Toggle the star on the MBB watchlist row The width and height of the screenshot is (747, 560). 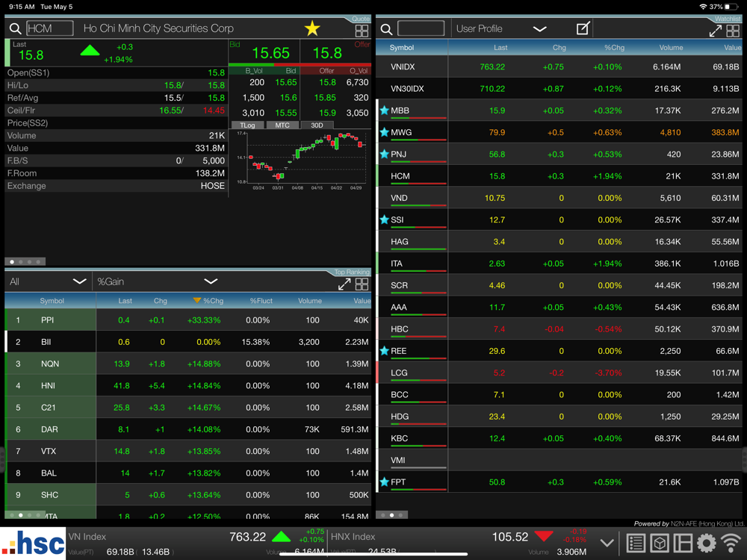[385, 111]
